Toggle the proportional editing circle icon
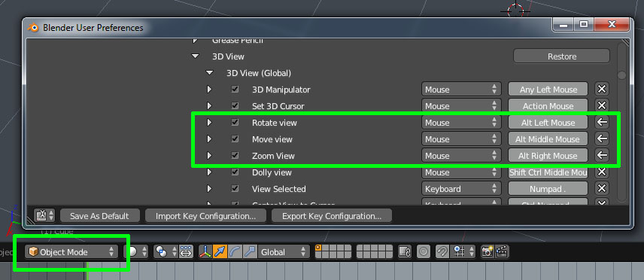Viewport: 644px width, 280px height. [424, 251]
